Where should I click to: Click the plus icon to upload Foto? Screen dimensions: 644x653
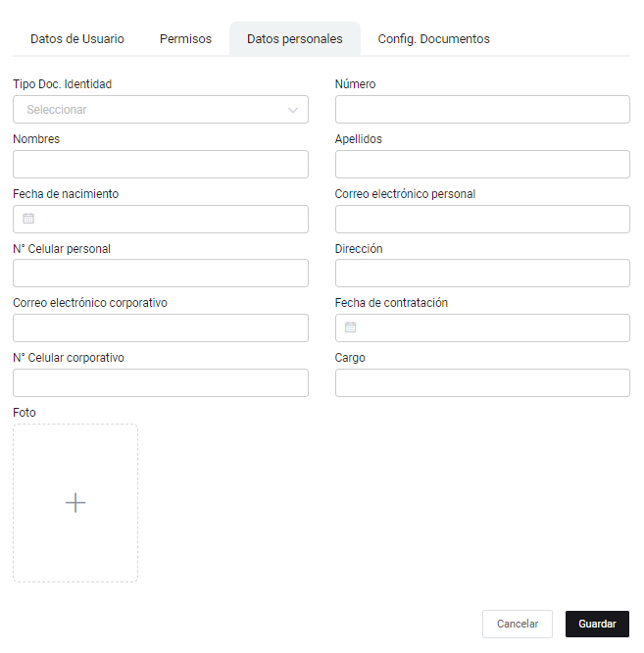point(75,503)
